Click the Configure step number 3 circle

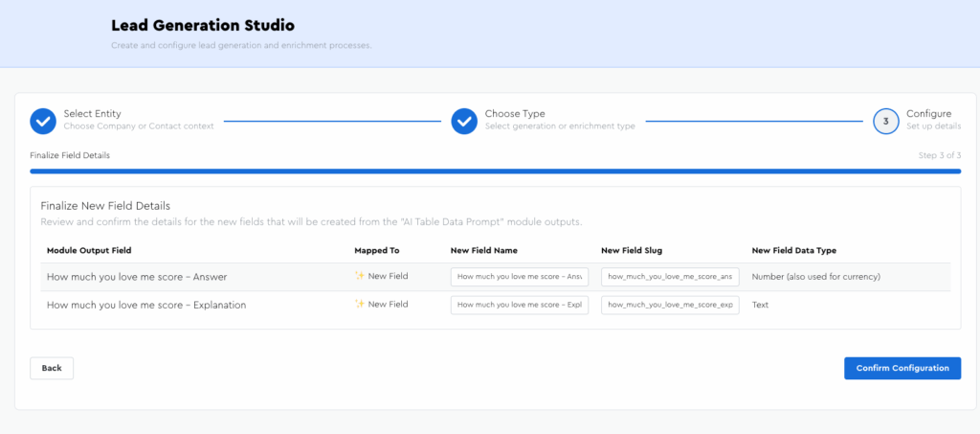click(885, 122)
